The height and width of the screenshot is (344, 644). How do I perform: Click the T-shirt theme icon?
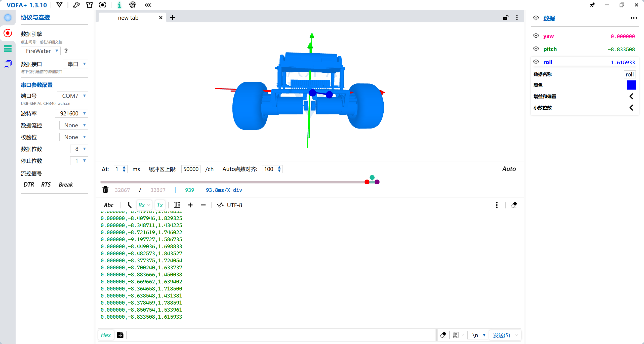[x=89, y=5]
